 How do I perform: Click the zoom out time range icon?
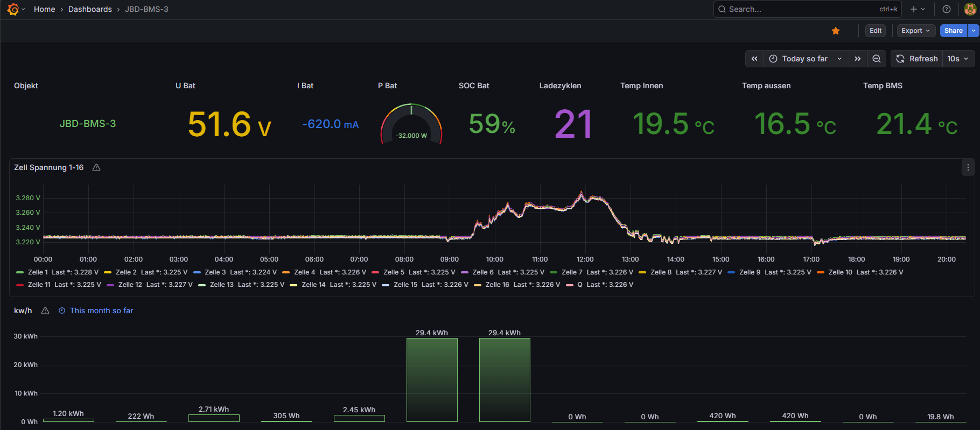point(877,59)
